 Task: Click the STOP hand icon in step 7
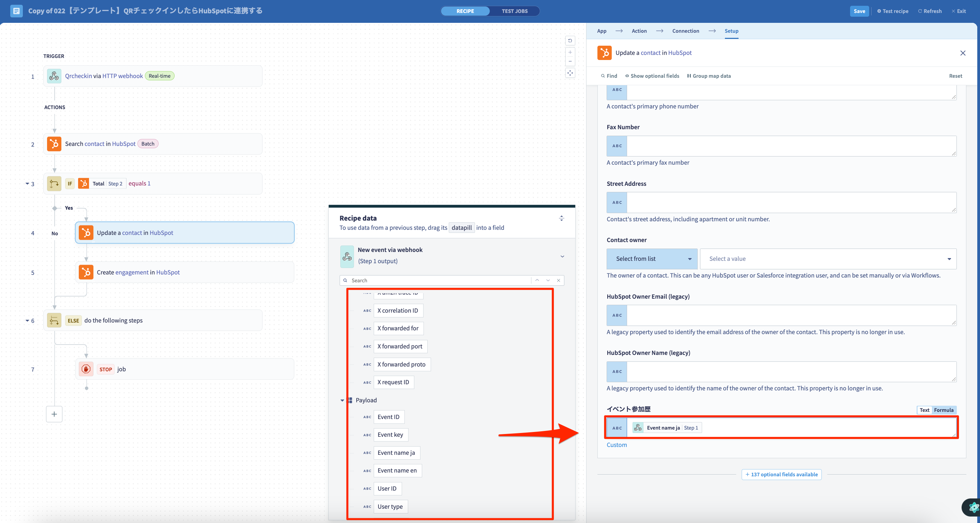86,369
